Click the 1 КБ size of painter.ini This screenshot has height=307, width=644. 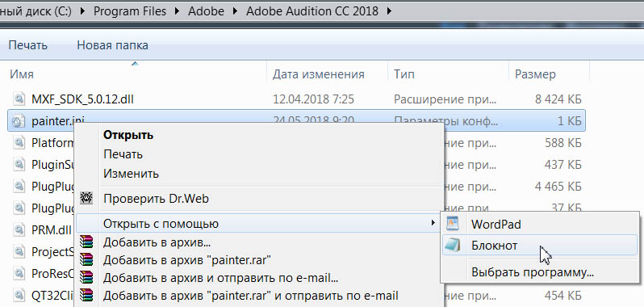click(569, 121)
